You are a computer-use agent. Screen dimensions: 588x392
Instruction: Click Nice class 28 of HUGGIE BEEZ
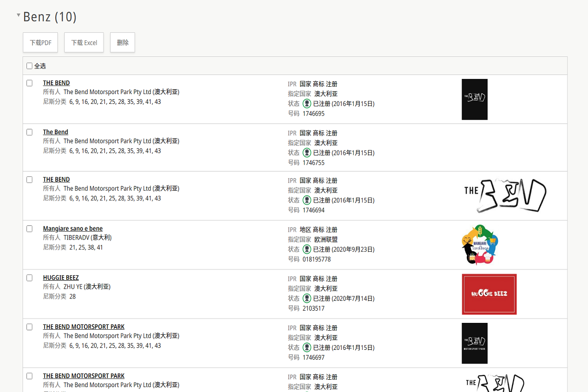click(x=73, y=296)
